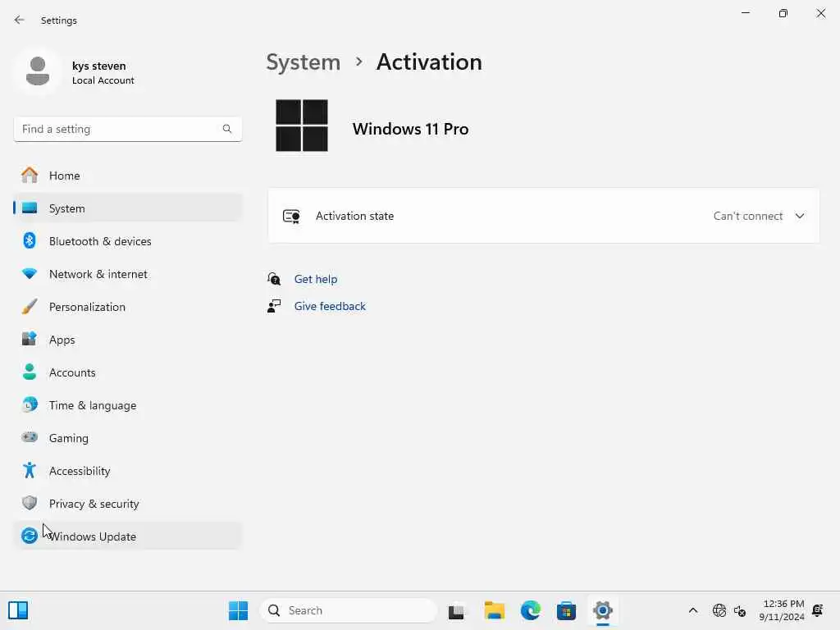Viewport: 840px width, 630px height.
Task: Click the Settings gear taskbar icon
Action: [602, 610]
